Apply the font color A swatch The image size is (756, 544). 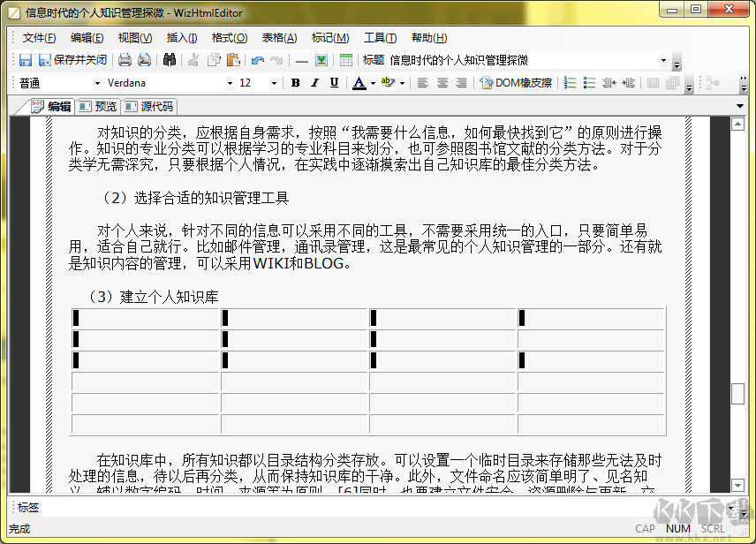pyautogui.click(x=359, y=83)
